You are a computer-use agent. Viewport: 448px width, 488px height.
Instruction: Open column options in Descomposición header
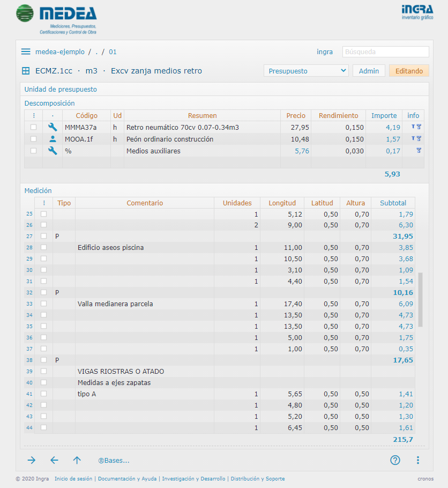tap(34, 115)
